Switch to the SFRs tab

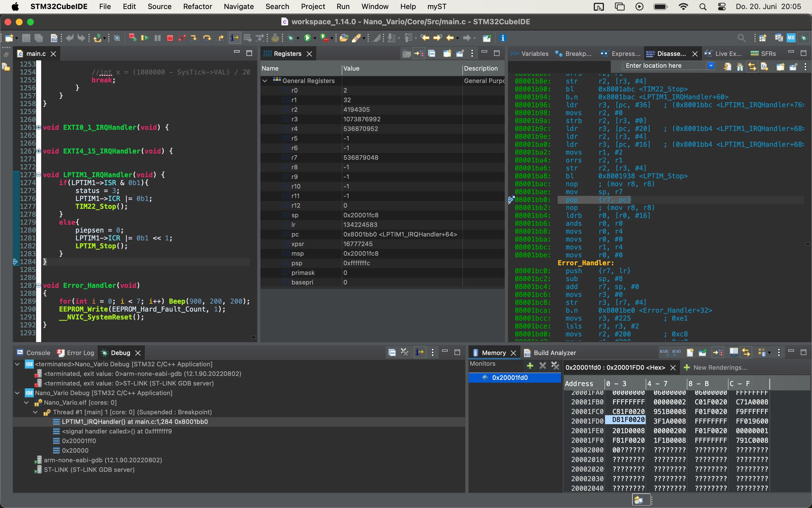coord(763,53)
